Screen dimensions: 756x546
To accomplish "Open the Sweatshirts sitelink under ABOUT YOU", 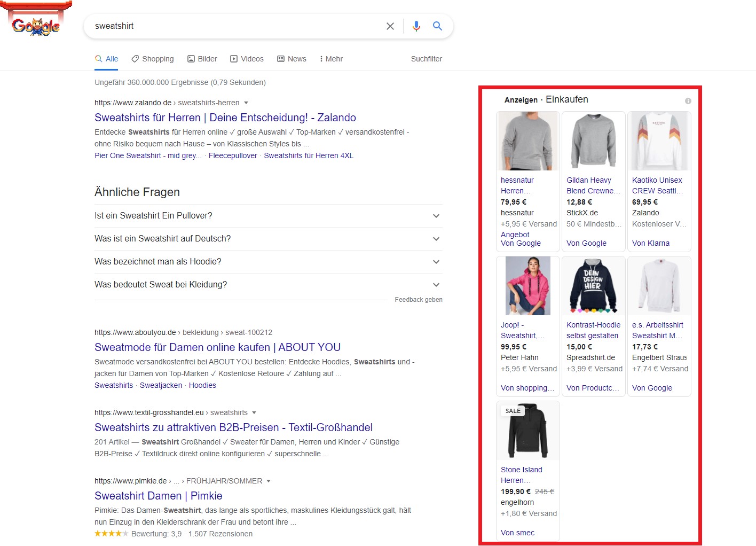I will pos(114,385).
